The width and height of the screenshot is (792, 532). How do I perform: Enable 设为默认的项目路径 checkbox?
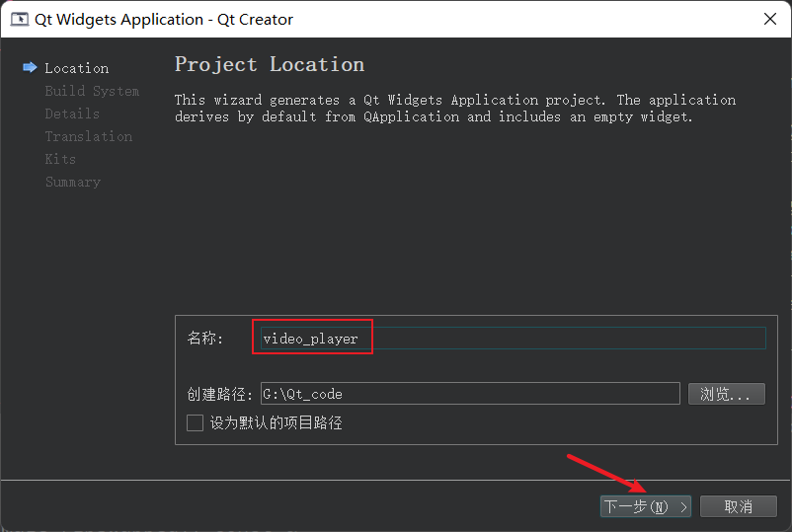tap(195, 422)
